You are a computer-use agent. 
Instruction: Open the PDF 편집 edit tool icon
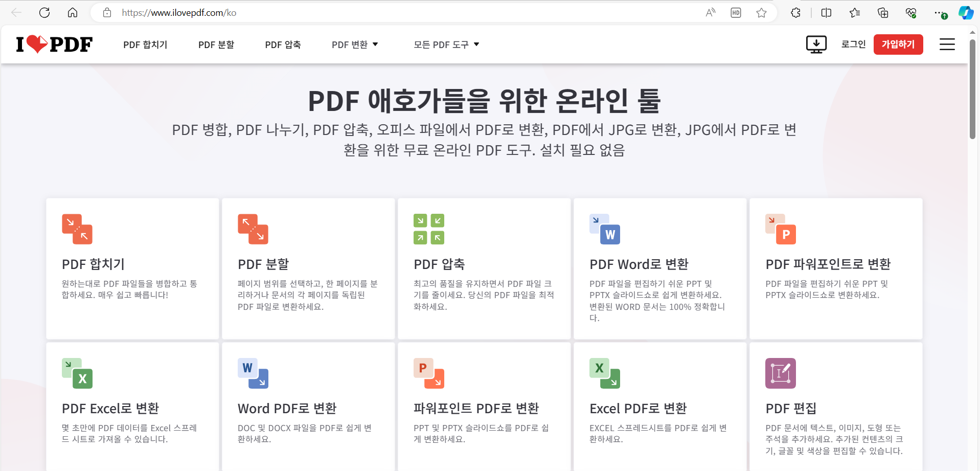781,373
